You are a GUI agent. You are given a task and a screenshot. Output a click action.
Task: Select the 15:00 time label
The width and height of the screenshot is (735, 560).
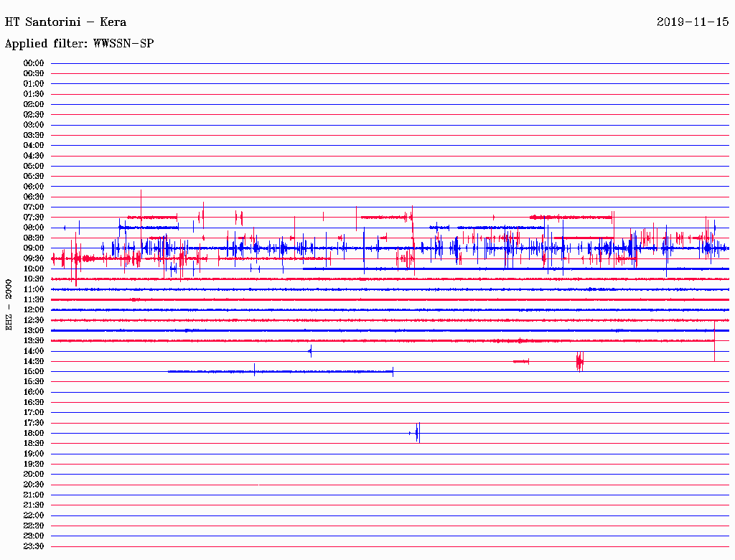coord(33,371)
